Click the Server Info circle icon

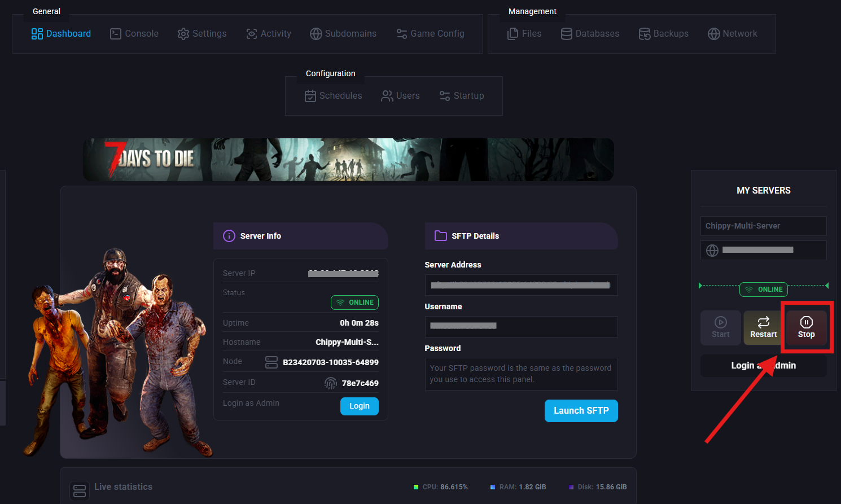pyautogui.click(x=229, y=236)
